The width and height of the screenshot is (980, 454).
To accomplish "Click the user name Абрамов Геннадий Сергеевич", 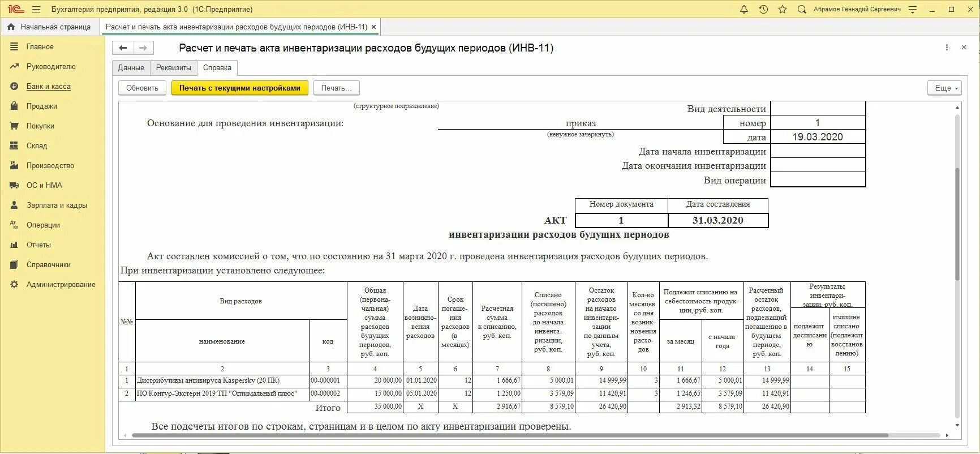I will click(857, 10).
